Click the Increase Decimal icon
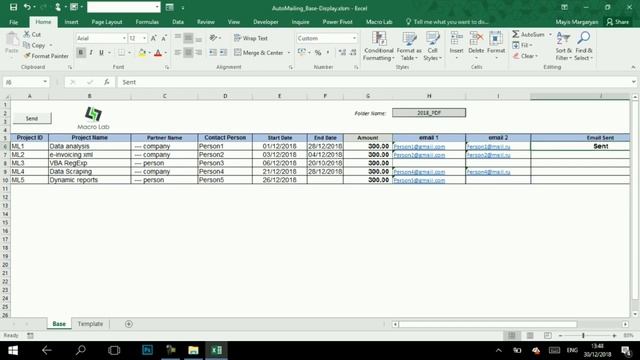This screenshot has width=640, height=360. (x=342, y=52)
